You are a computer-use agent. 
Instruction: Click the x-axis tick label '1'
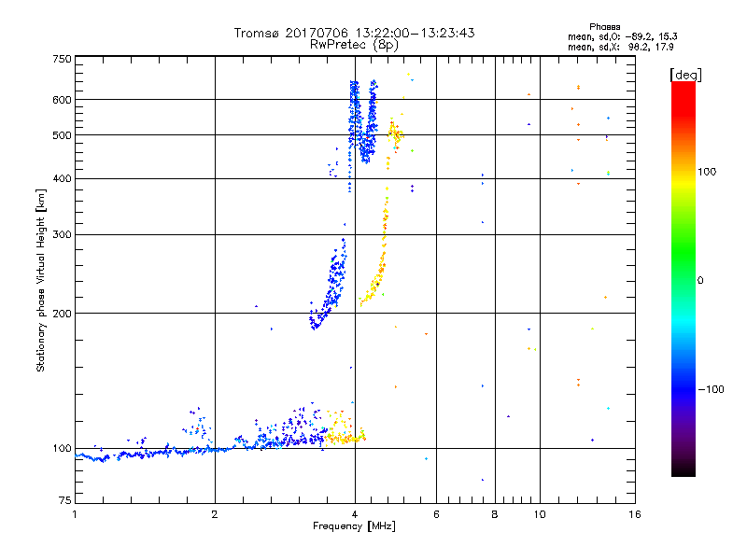tap(75, 514)
